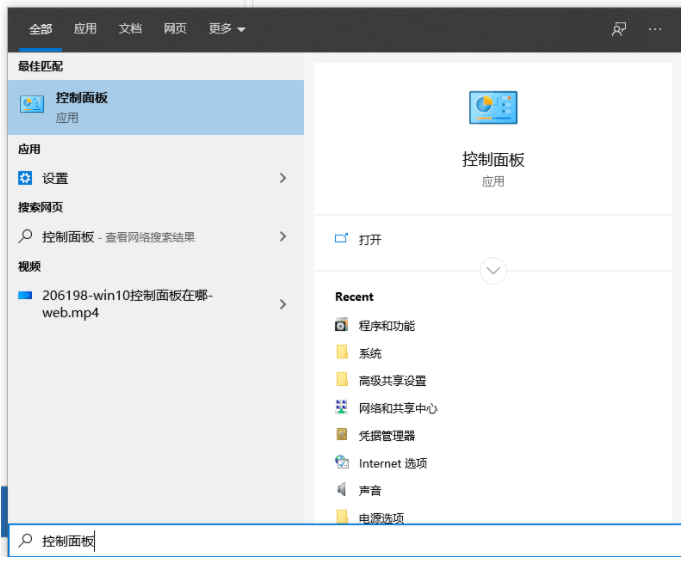Click the Network and Sharing Center icon
Image resolution: width=689 pixels, height=561 pixels.
tap(342, 408)
